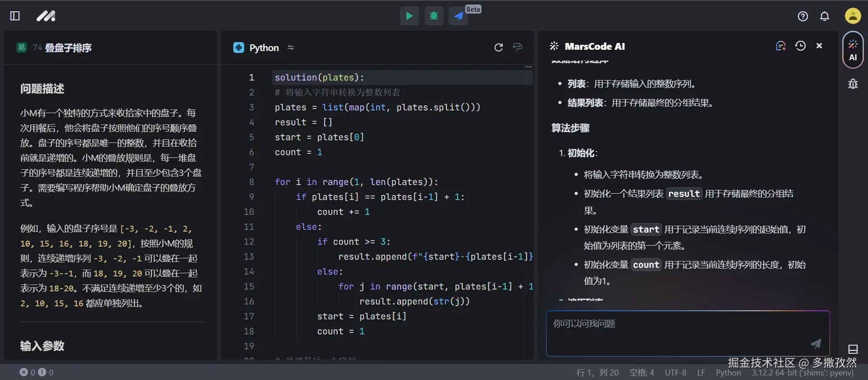Click the editor format icon beside refresh

point(518,47)
